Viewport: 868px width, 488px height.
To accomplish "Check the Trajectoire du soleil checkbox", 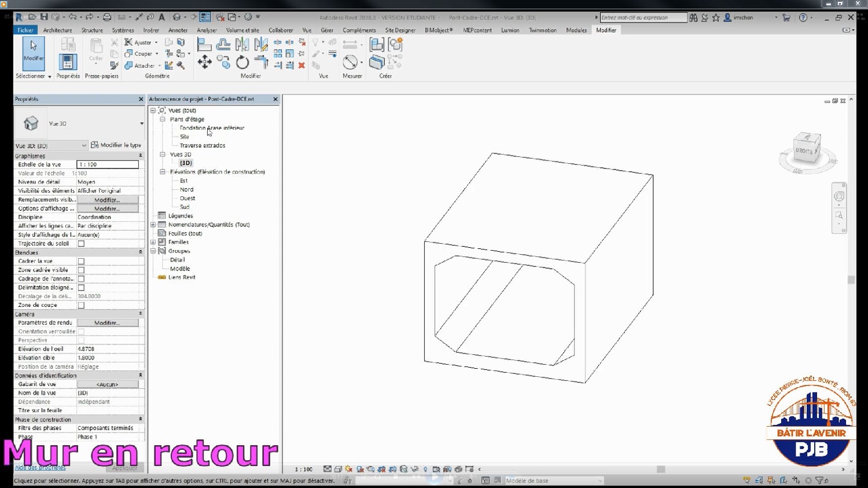I will 81,244.
